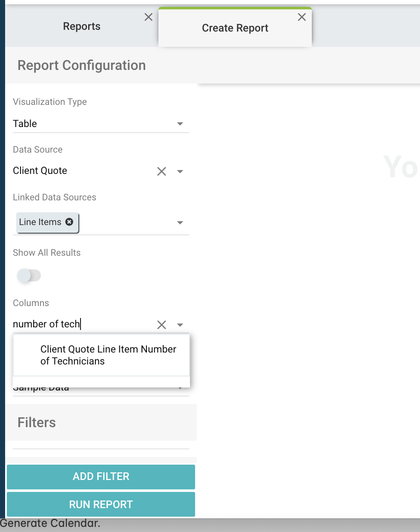Switch to the Reports tab

81,26
